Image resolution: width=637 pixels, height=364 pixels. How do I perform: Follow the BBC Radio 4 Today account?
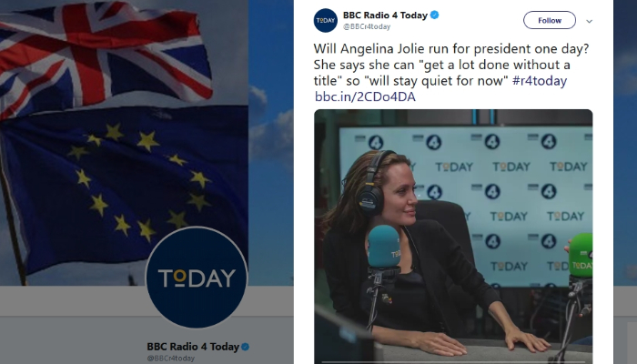[x=550, y=20]
